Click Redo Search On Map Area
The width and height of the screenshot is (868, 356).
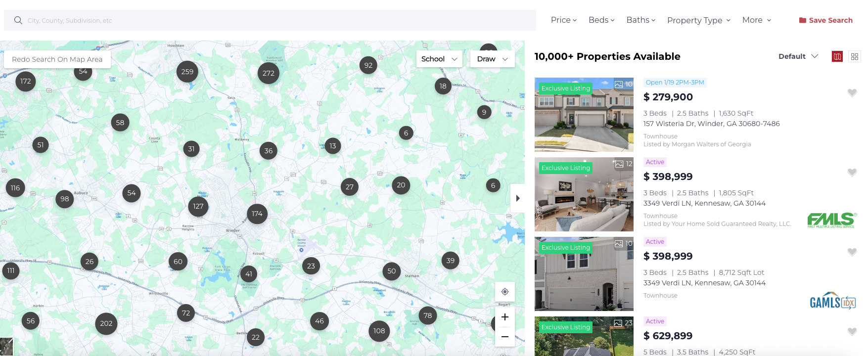(57, 59)
